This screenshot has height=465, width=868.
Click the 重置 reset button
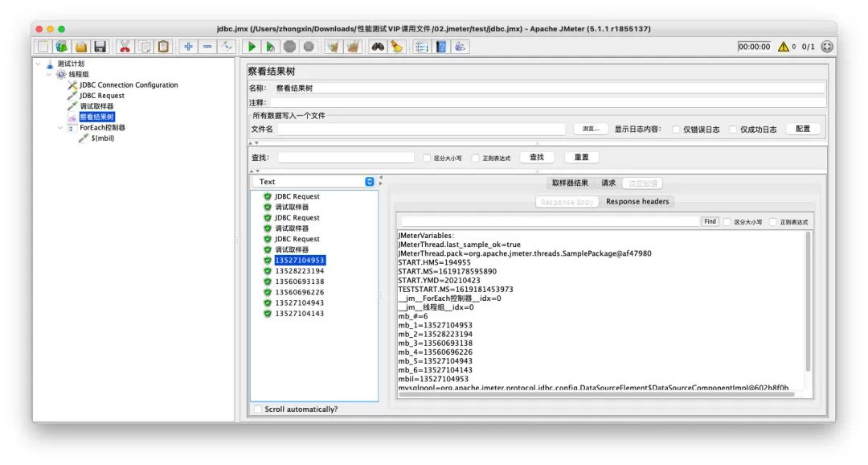tap(582, 158)
